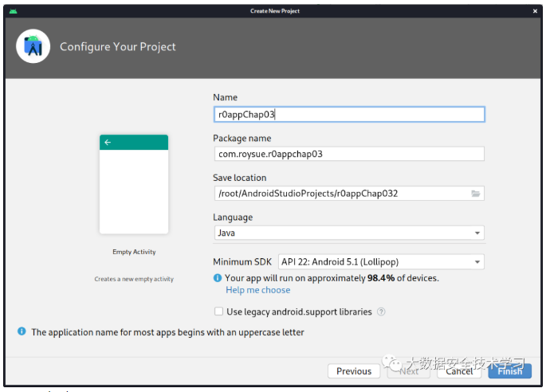This screenshot has height=392, width=546.
Task: Select the Empty Activity preview thumbnail
Action: tap(134, 184)
